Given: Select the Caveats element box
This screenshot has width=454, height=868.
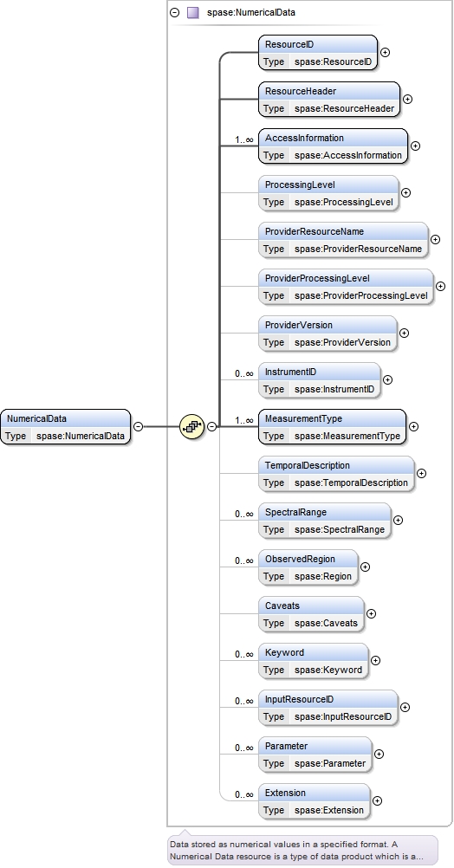Looking at the screenshot, I should click(x=311, y=614).
